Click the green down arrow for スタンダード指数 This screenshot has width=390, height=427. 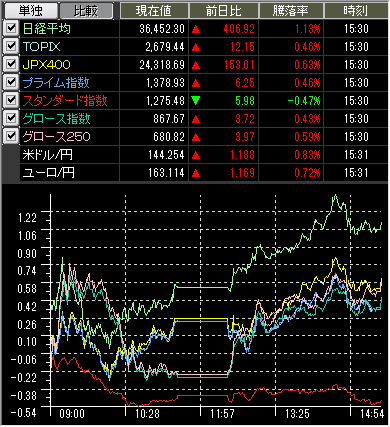click(x=196, y=101)
